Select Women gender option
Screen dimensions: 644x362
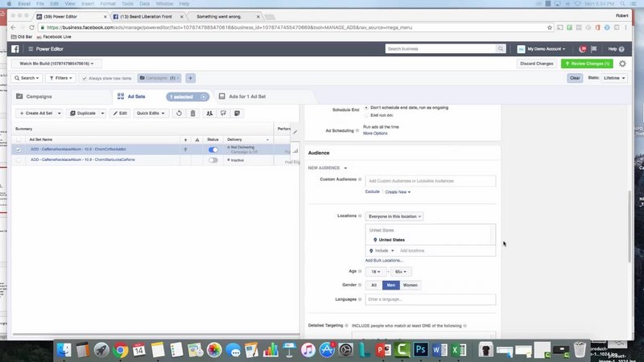click(x=410, y=286)
